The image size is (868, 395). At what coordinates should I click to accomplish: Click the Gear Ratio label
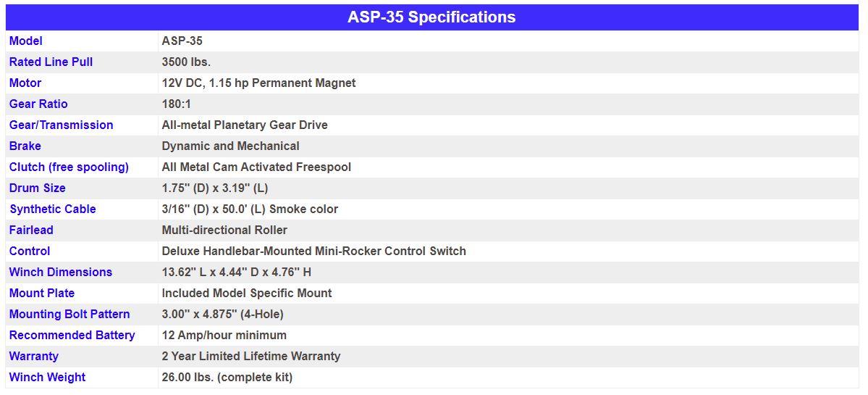[x=38, y=104]
